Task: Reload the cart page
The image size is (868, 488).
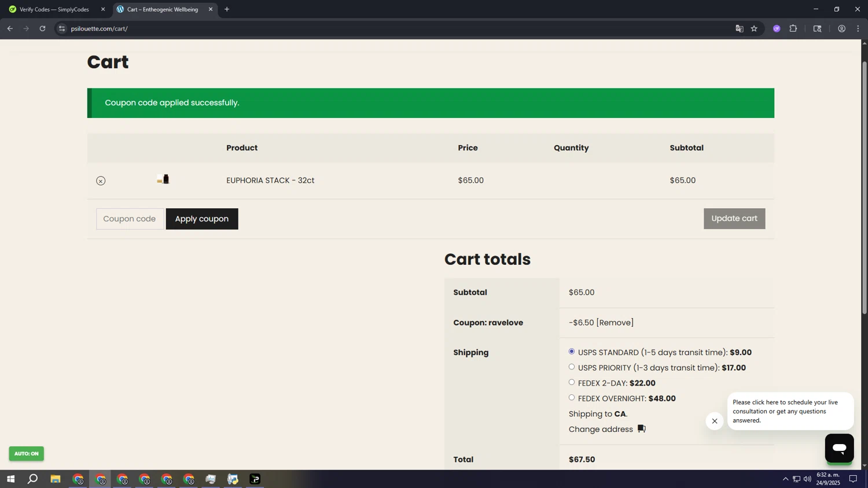Action: point(42,28)
